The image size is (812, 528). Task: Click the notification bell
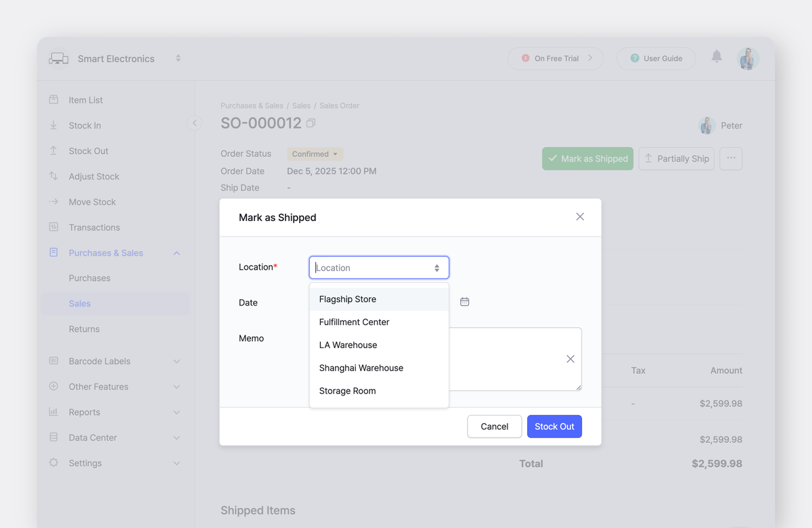[717, 58]
